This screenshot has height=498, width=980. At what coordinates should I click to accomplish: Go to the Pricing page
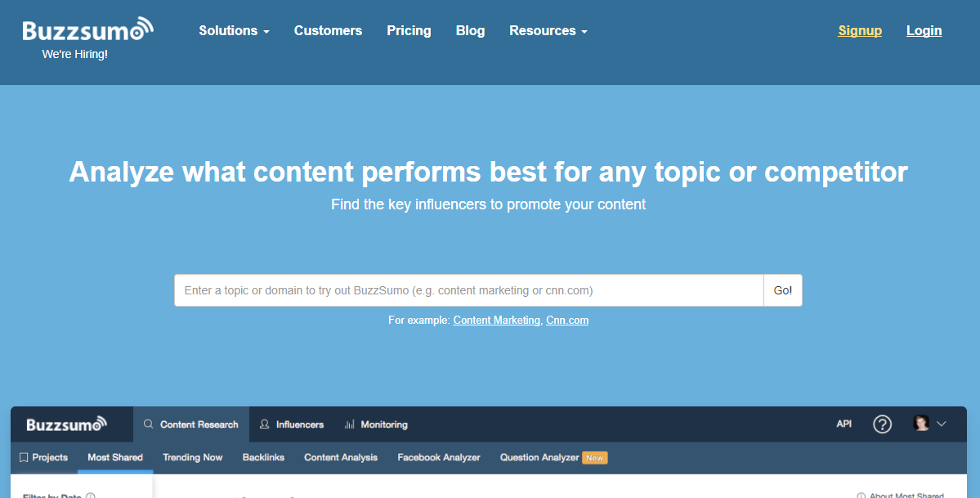point(409,30)
